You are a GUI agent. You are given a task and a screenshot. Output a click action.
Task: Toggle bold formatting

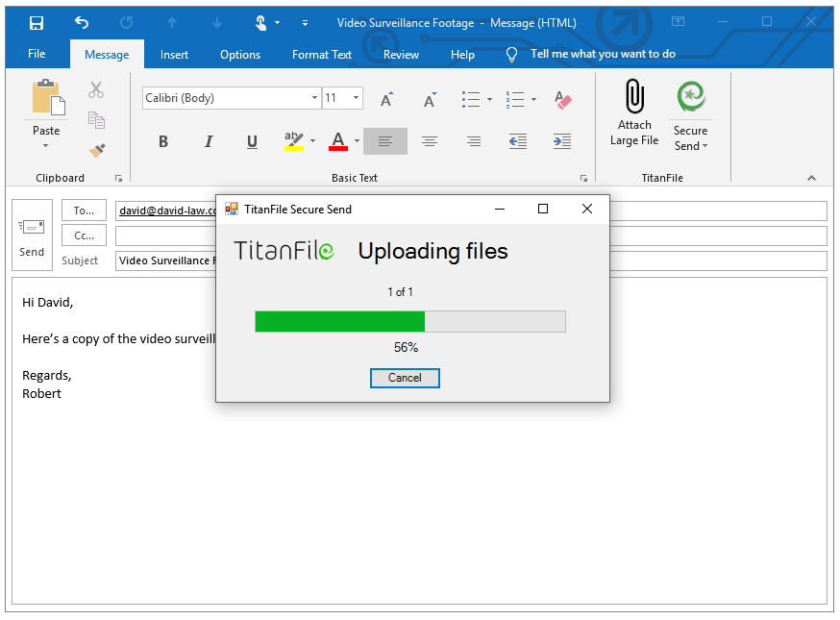[x=163, y=140]
